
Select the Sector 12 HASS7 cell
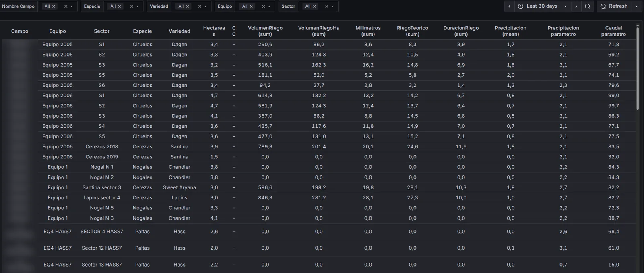pos(102,248)
